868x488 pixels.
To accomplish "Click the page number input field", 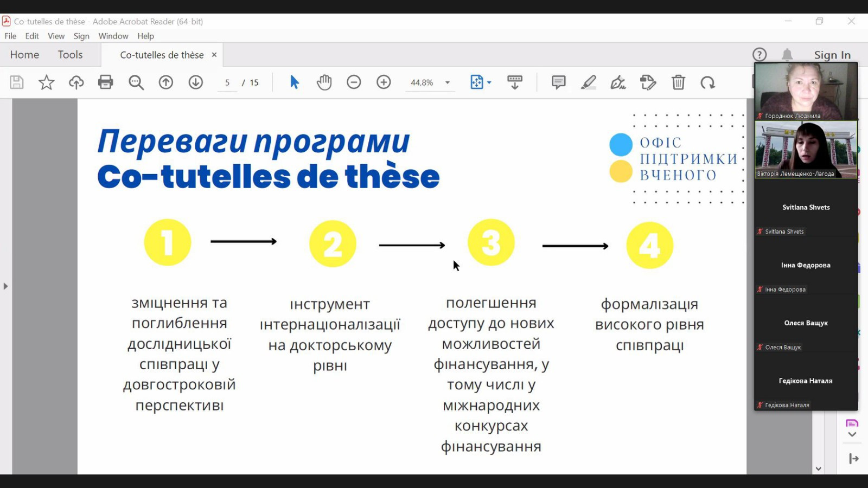I will 227,82.
